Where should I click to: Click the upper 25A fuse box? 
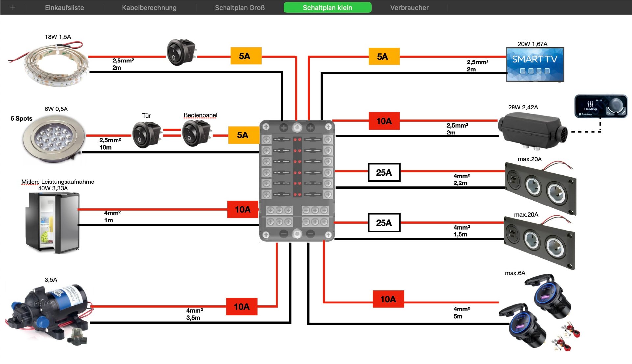point(384,172)
